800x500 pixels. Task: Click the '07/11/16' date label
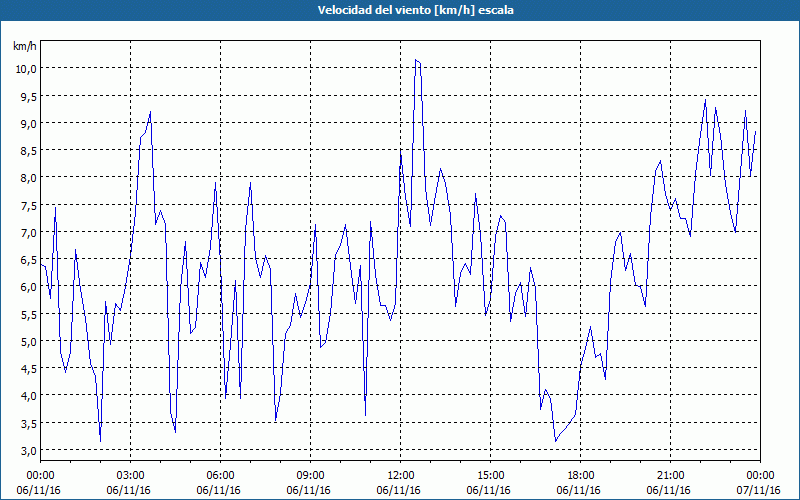pyautogui.click(x=759, y=490)
